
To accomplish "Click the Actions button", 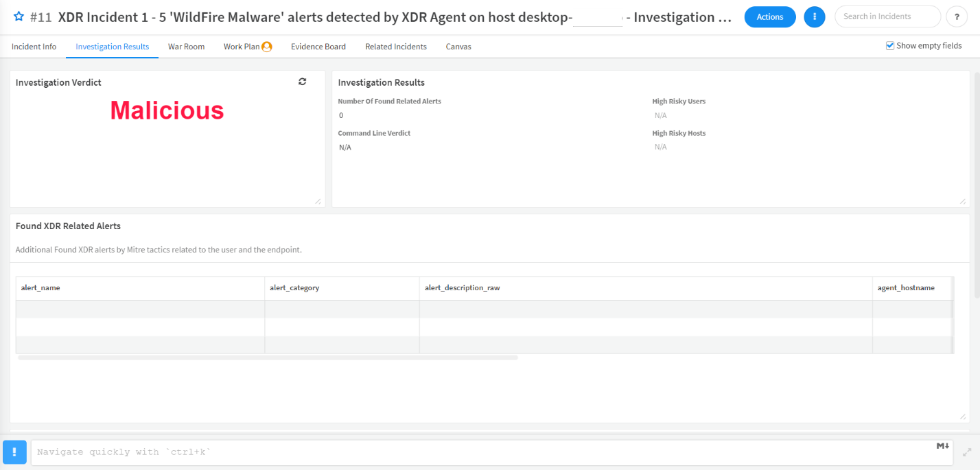I will pyautogui.click(x=770, y=16).
